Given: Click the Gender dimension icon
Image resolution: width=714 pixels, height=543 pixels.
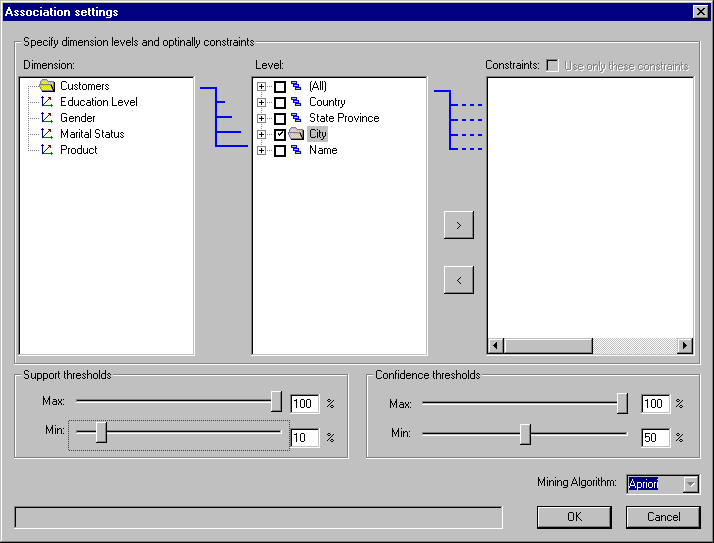Looking at the screenshot, I should 47,118.
